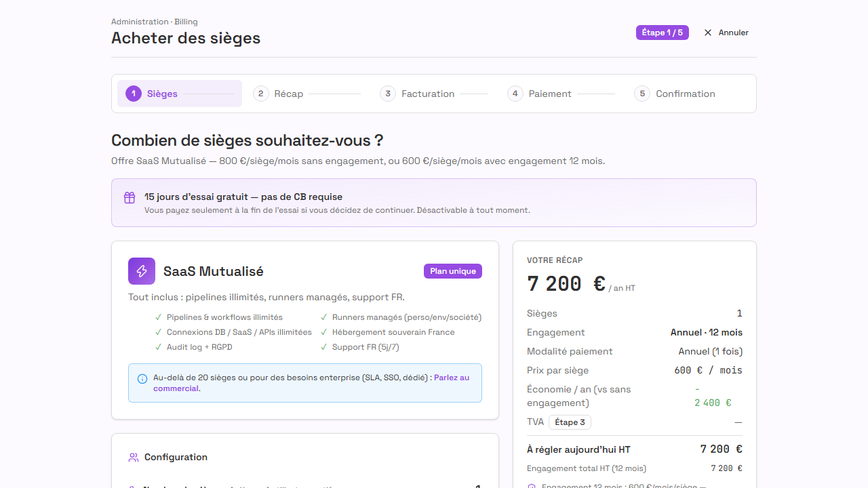The height and width of the screenshot is (488, 868).
Task: Click checkmark beside Support FR (5j/7)
Action: click(324, 347)
